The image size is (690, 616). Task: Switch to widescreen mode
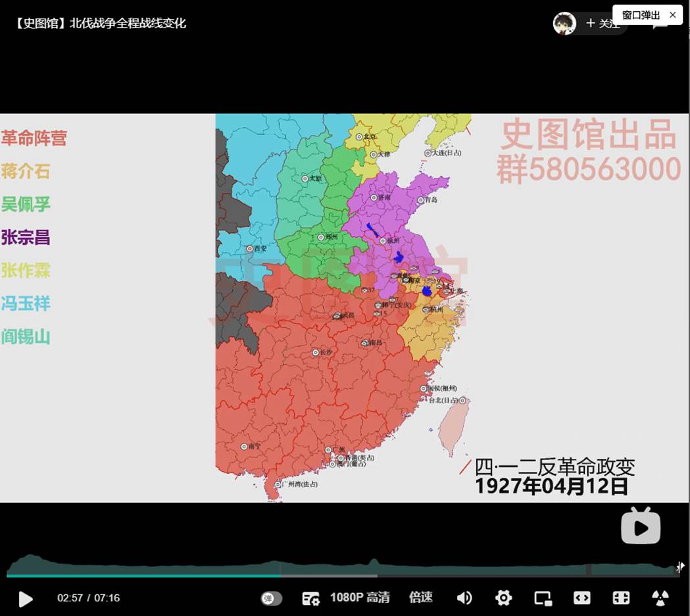tap(581, 598)
